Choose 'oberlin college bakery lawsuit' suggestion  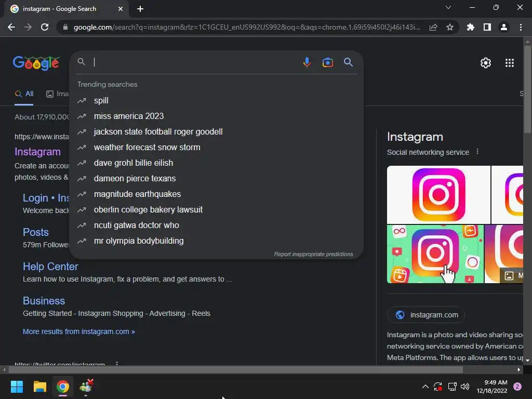click(217, 210)
